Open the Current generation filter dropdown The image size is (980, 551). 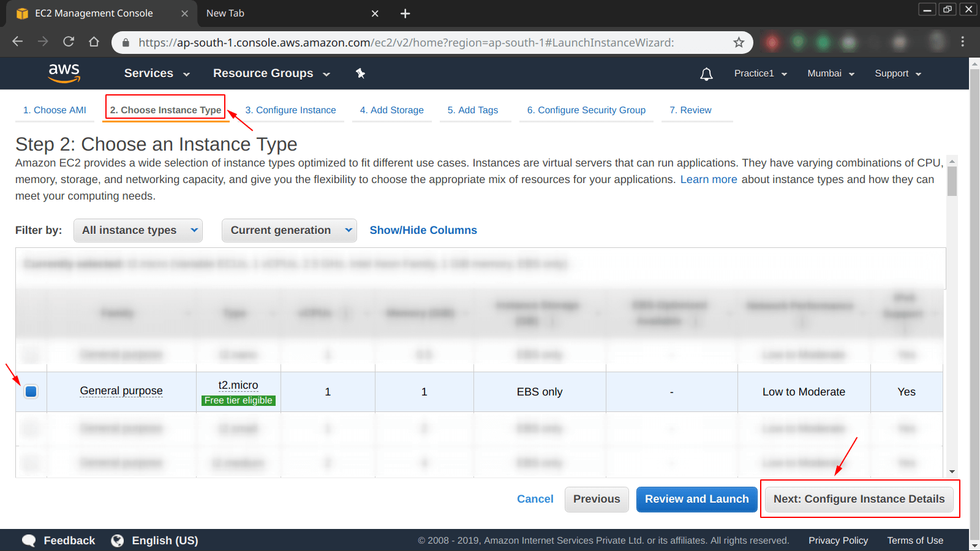click(289, 231)
